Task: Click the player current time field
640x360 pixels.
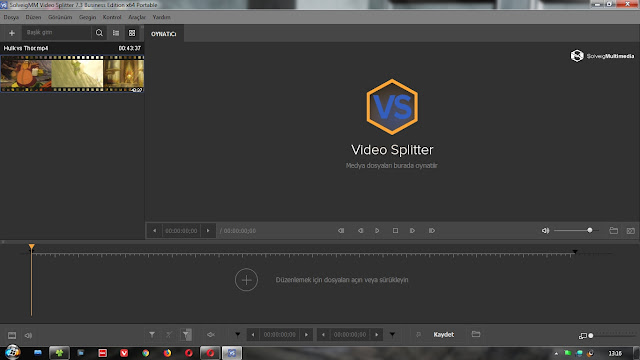Action: (x=181, y=231)
